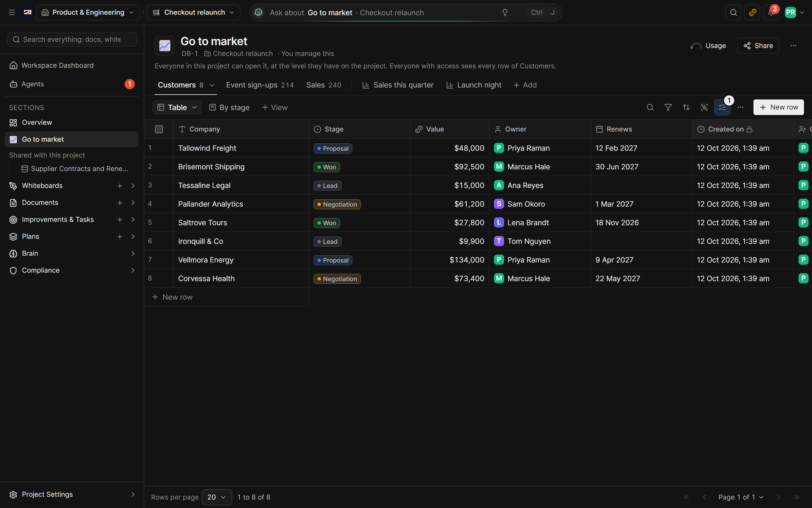Click the Share button
This screenshot has height=508, width=812.
click(x=758, y=46)
